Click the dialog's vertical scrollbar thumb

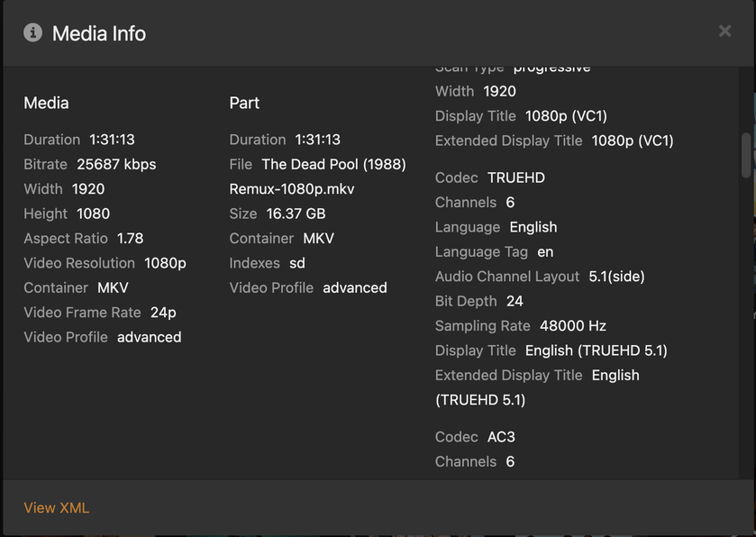click(x=745, y=155)
